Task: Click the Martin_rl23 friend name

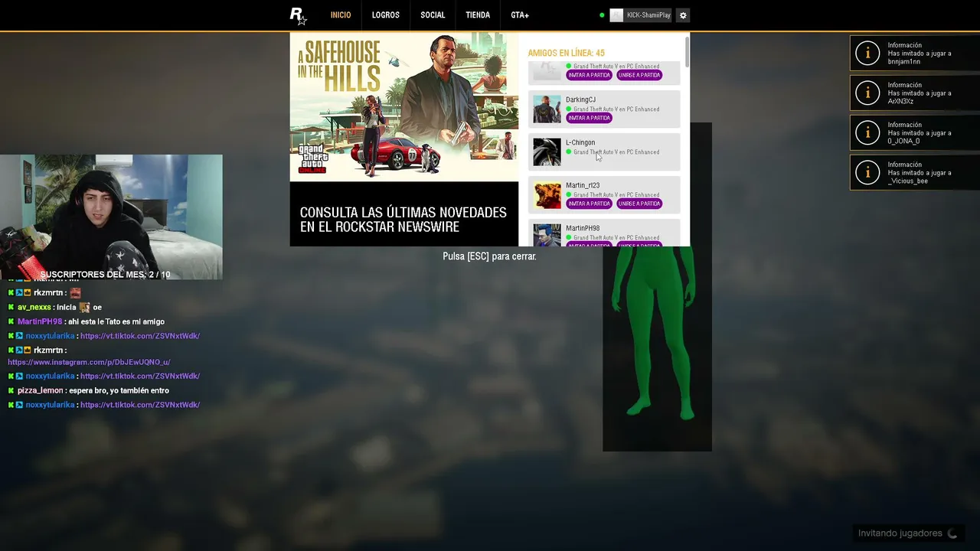Action: click(x=583, y=185)
